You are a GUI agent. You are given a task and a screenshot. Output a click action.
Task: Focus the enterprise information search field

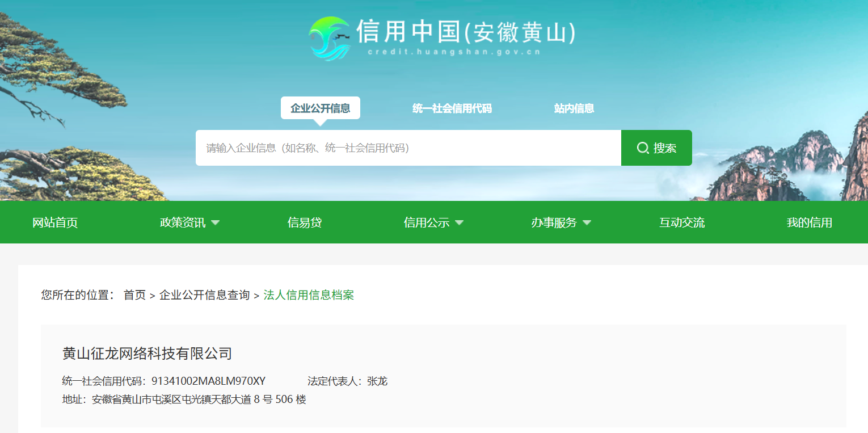tap(408, 148)
